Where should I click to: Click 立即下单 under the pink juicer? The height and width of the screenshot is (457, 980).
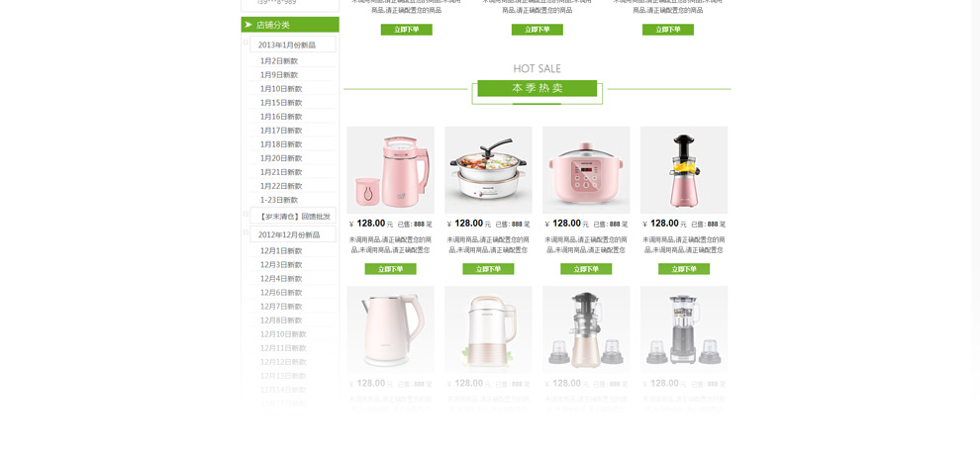tap(684, 269)
